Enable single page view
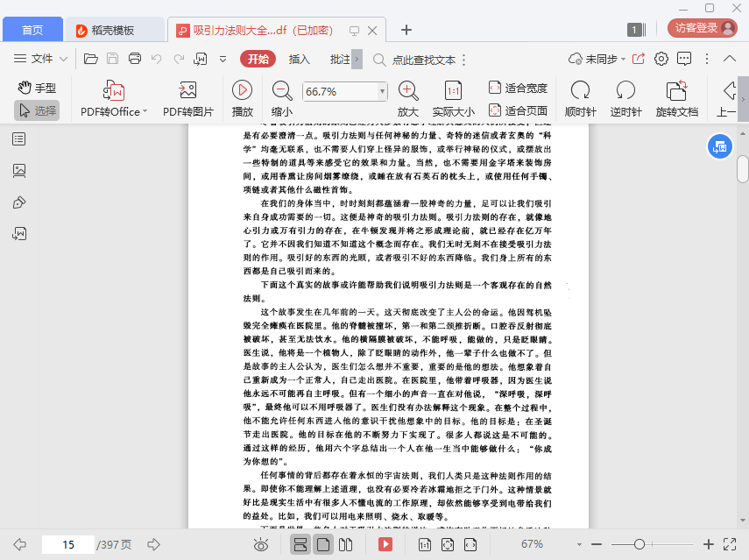 (323, 544)
